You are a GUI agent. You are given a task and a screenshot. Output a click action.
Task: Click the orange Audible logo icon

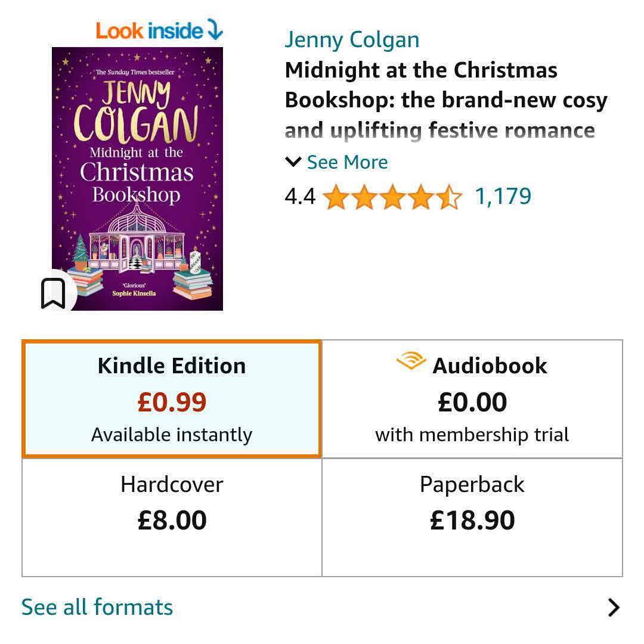tap(411, 362)
